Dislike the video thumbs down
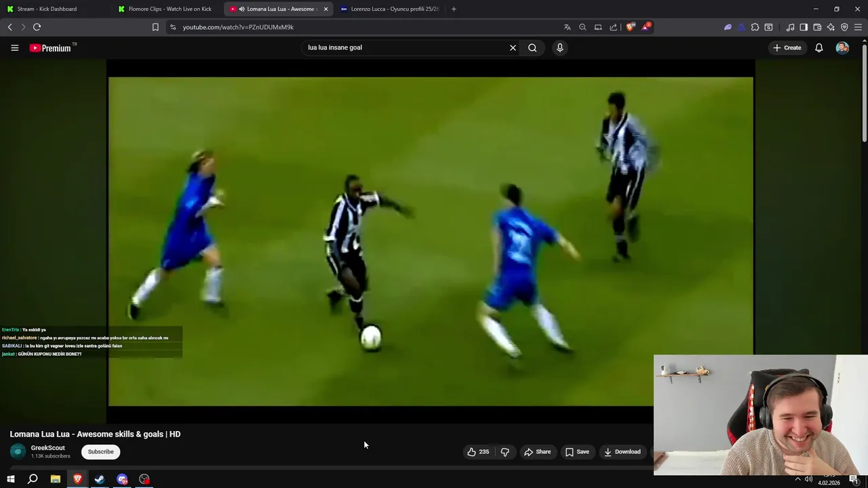This screenshot has height=488, width=868. click(505, 451)
